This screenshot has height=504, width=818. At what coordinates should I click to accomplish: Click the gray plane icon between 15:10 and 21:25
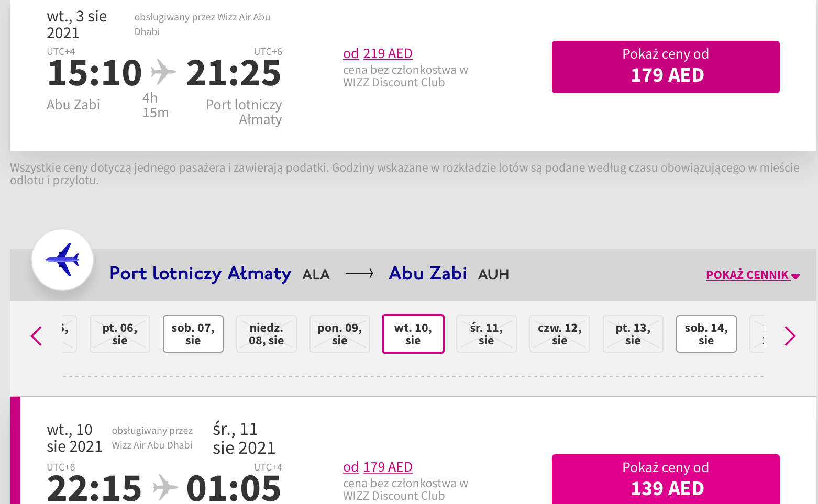pos(163,72)
